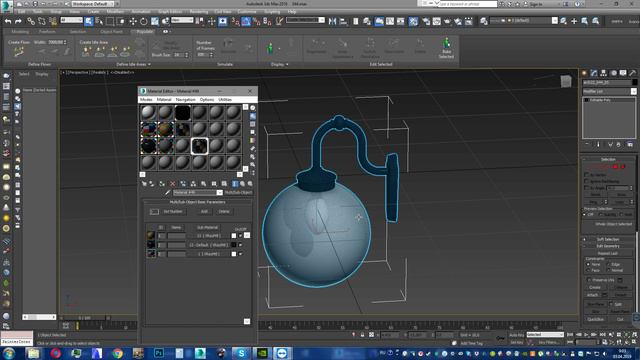The width and height of the screenshot is (640, 360).
Task: Click the Repeat Last button
Action: 608,253
